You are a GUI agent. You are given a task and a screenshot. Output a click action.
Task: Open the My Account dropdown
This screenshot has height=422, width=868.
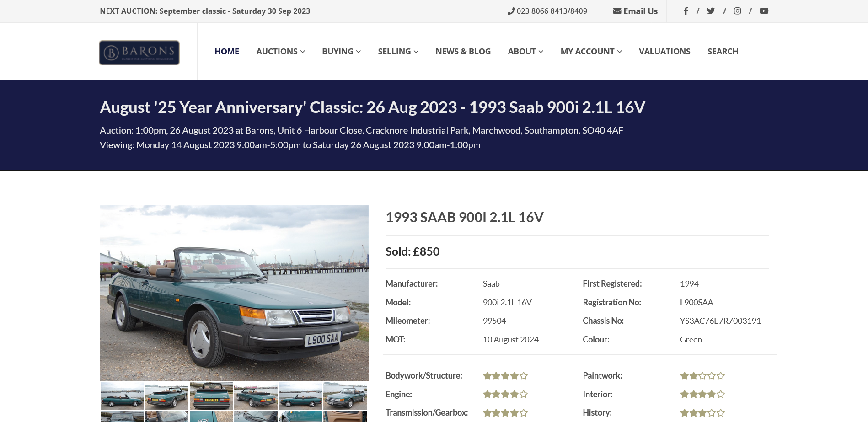(591, 52)
